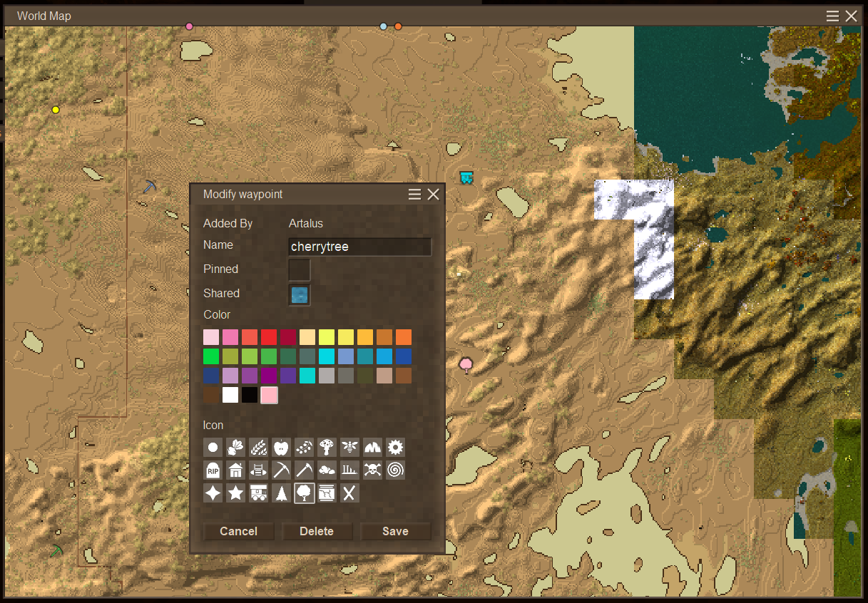Choose the berries branch waypoint icon
The height and width of the screenshot is (603, 868).
point(304,448)
